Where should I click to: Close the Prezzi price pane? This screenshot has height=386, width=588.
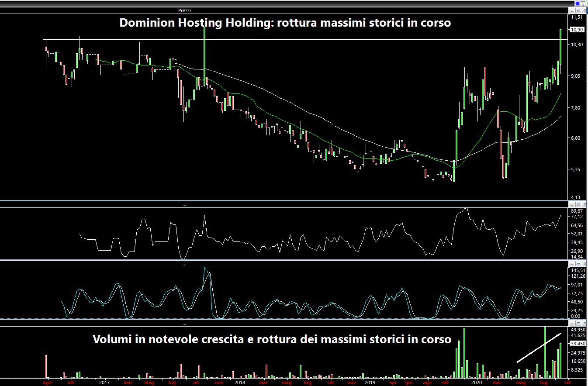click(x=584, y=10)
